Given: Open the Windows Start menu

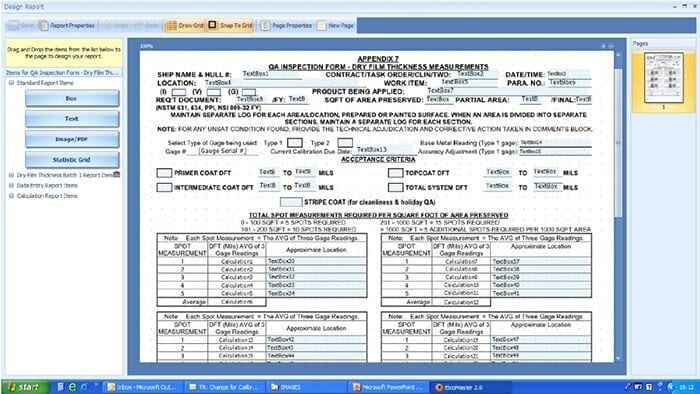Looking at the screenshot, I should [26, 387].
